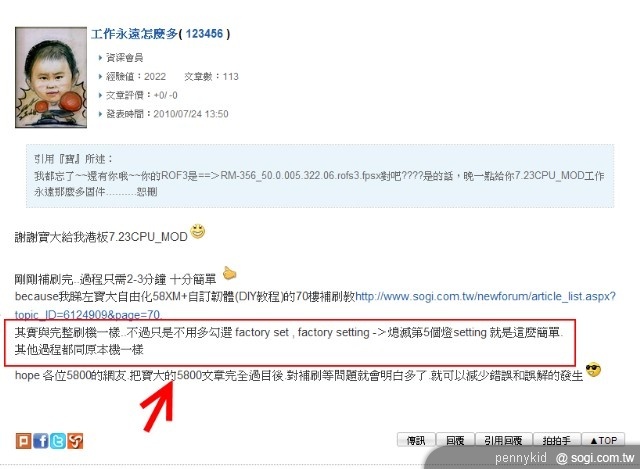Click the red arrow annotation
The height and width of the screenshot is (469, 640).
coord(158,406)
